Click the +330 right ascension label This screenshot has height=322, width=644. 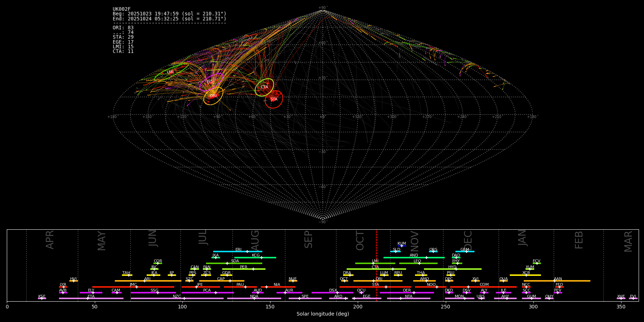click(357, 117)
